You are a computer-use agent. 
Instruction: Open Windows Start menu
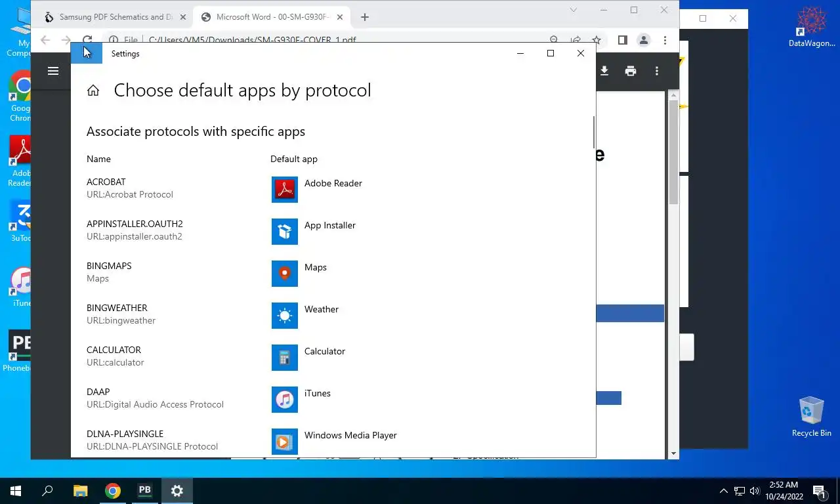[16, 490]
